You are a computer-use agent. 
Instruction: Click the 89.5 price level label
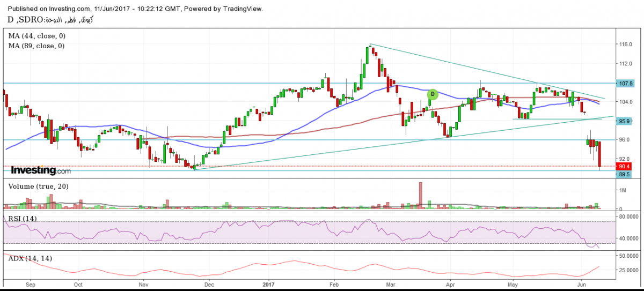(x=624, y=174)
